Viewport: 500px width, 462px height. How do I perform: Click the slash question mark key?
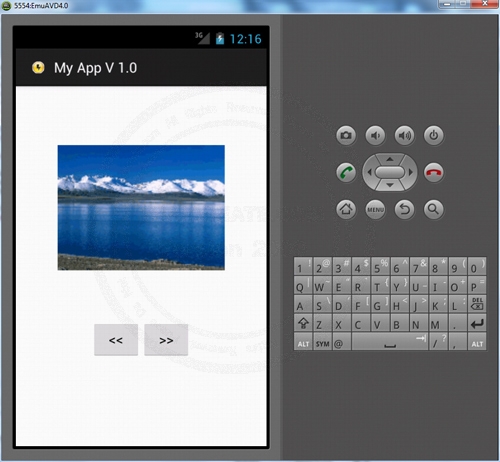point(438,342)
